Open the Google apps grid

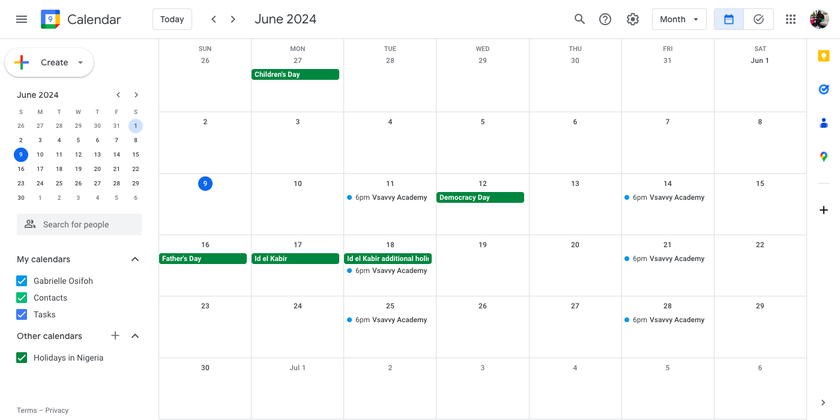pos(790,19)
